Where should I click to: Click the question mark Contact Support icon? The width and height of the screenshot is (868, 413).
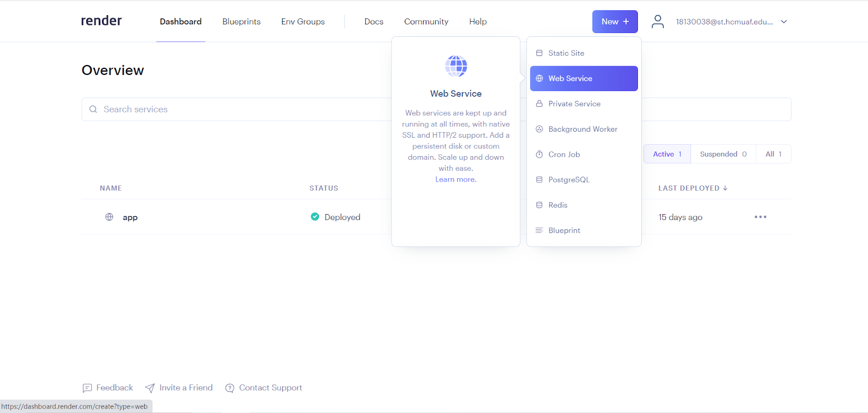[x=229, y=388]
